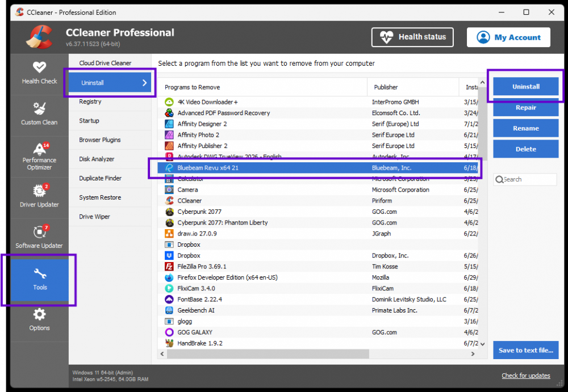Select the Uninstall tool tab
This screenshot has width=568, height=392.
[110, 83]
